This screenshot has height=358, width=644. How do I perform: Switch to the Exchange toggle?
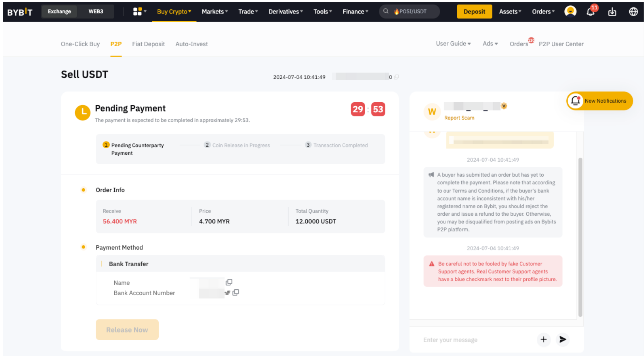tap(59, 12)
